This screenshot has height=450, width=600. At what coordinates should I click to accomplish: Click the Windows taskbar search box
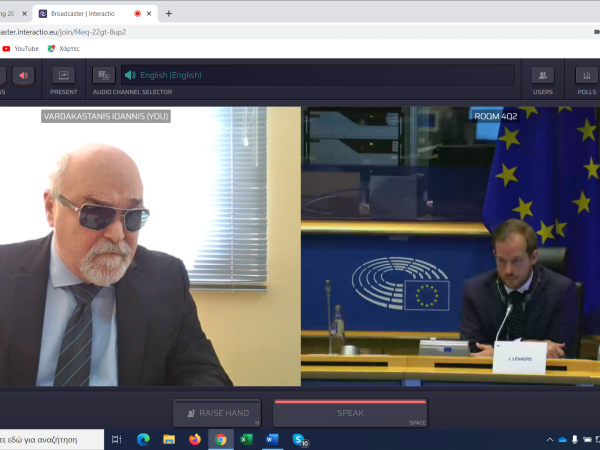(x=50, y=439)
